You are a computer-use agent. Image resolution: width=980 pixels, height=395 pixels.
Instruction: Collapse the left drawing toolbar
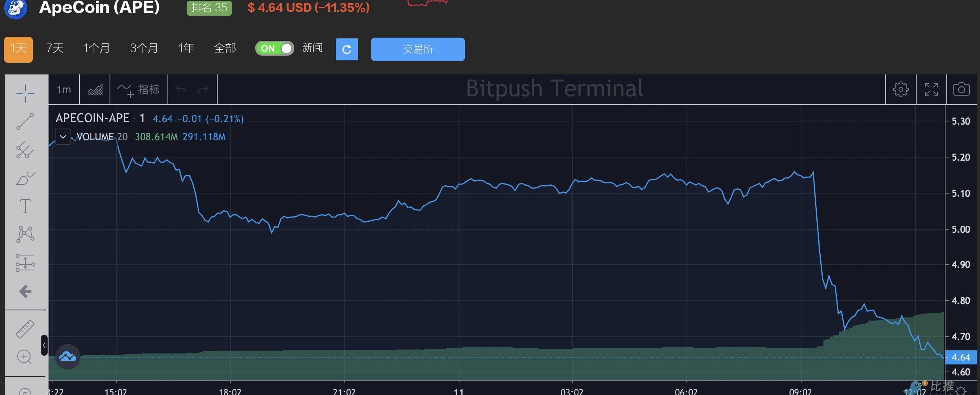(x=44, y=345)
